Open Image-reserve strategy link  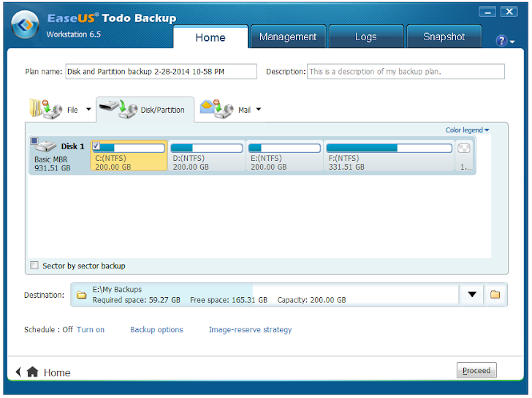(251, 330)
